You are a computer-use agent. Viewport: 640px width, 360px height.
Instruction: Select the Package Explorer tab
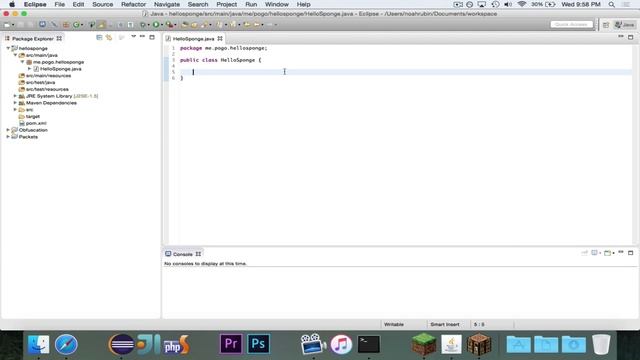pyautogui.click(x=33, y=39)
